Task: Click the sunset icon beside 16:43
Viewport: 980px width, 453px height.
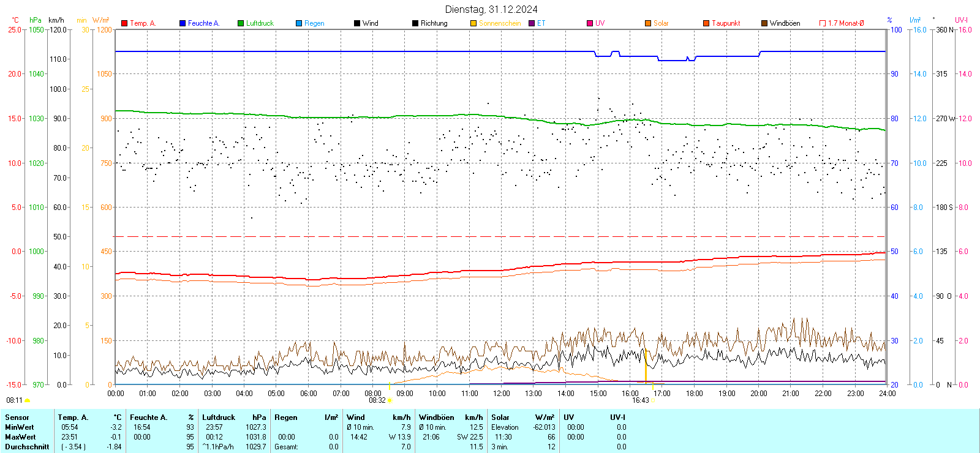Action: [653, 400]
